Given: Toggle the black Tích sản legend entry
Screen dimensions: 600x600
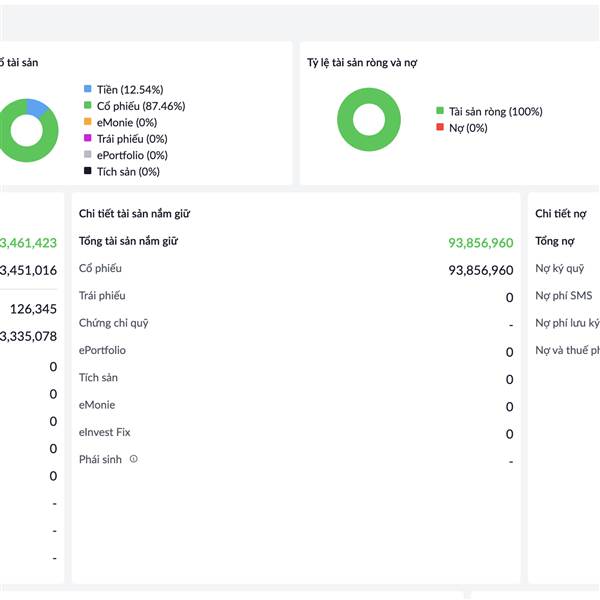Looking at the screenshot, I should 88,172.
